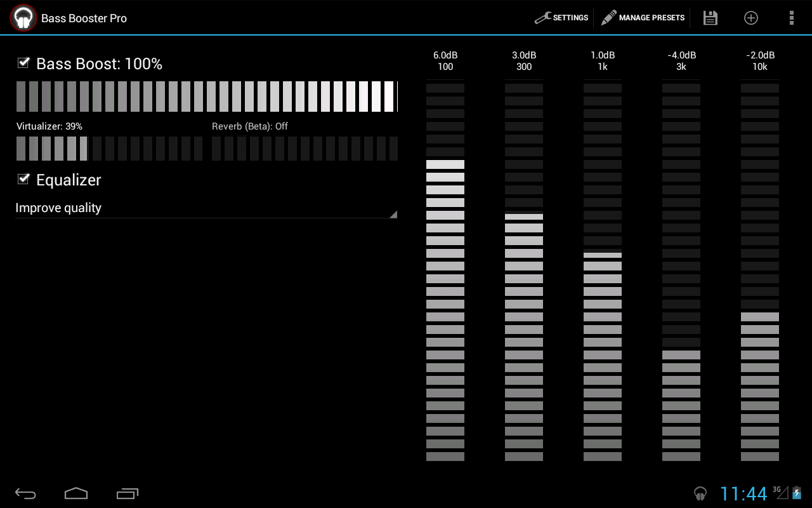The image size is (812, 508).
Task: Open the Bass Booster Pro app icon
Action: 23,18
